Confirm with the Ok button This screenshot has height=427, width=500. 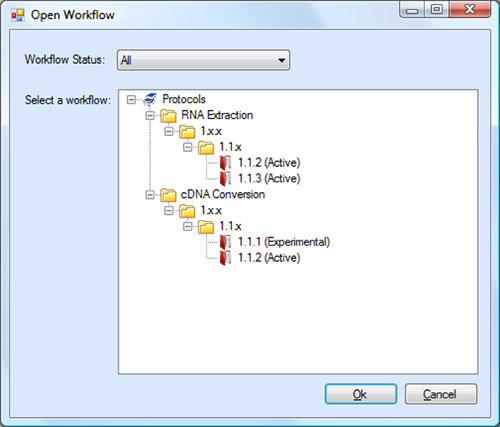361,394
